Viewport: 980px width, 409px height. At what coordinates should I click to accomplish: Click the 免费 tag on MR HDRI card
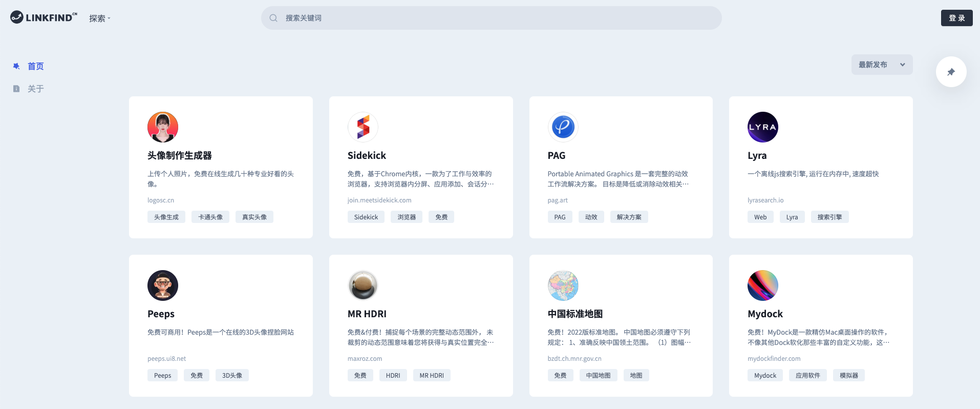360,375
